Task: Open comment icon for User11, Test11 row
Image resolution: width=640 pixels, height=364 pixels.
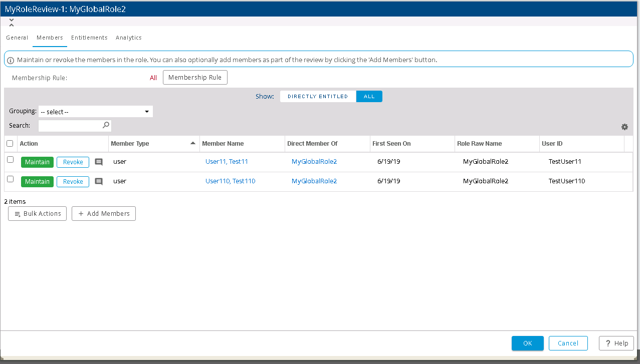Action: tap(99, 162)
